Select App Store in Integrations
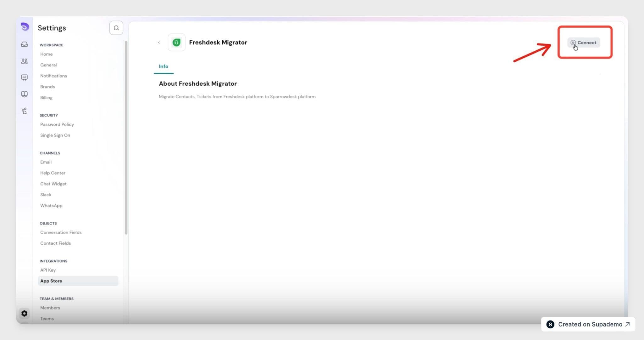 coord(78,281)
